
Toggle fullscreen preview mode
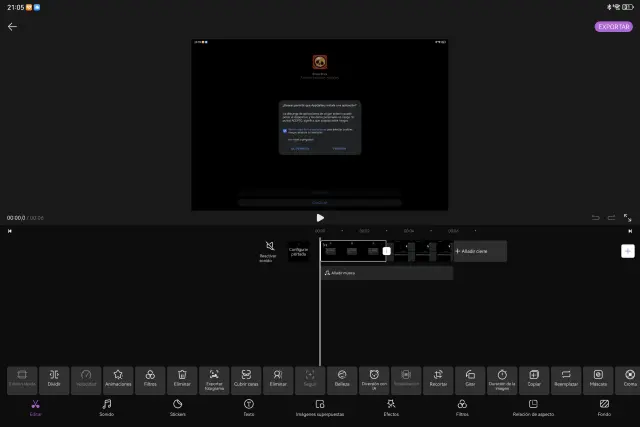[627, 217]
